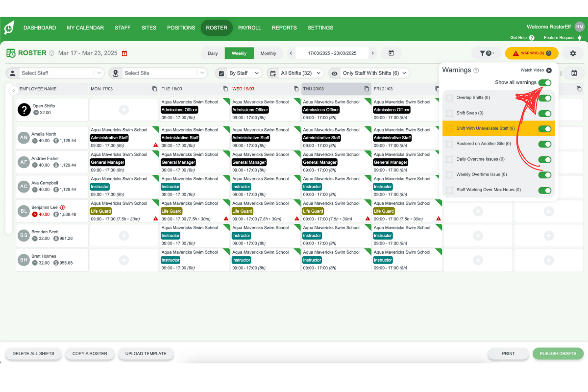Open the filter icon next to warnings
588x392 pixels.
[x=486, y=53]
